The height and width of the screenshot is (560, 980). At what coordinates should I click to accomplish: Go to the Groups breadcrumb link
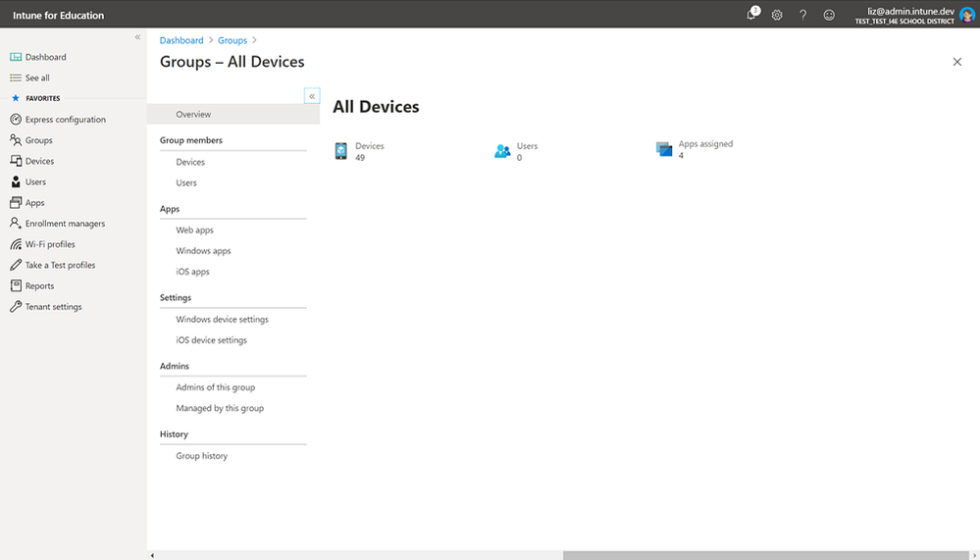coord(232,40)
